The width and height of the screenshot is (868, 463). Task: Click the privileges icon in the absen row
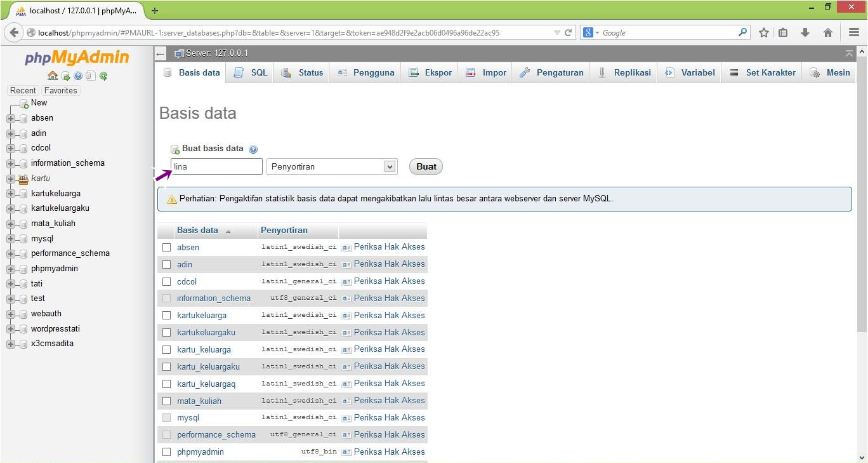[x=346, y=248]
